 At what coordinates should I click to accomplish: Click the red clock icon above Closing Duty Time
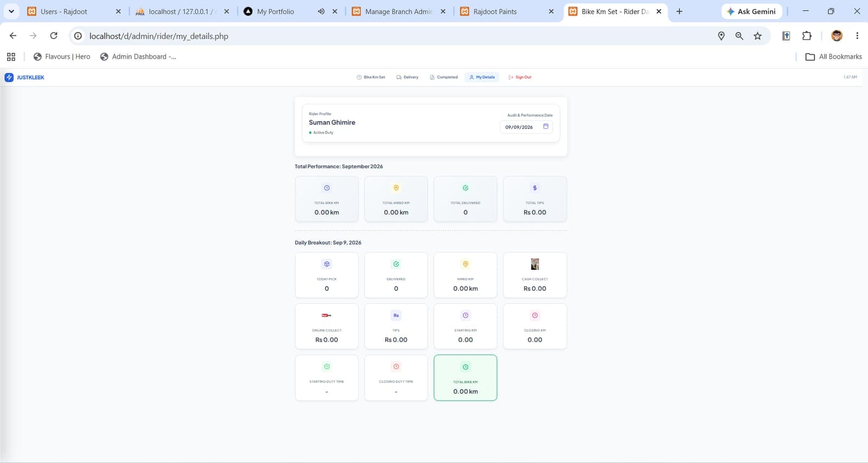coord(396,366)
